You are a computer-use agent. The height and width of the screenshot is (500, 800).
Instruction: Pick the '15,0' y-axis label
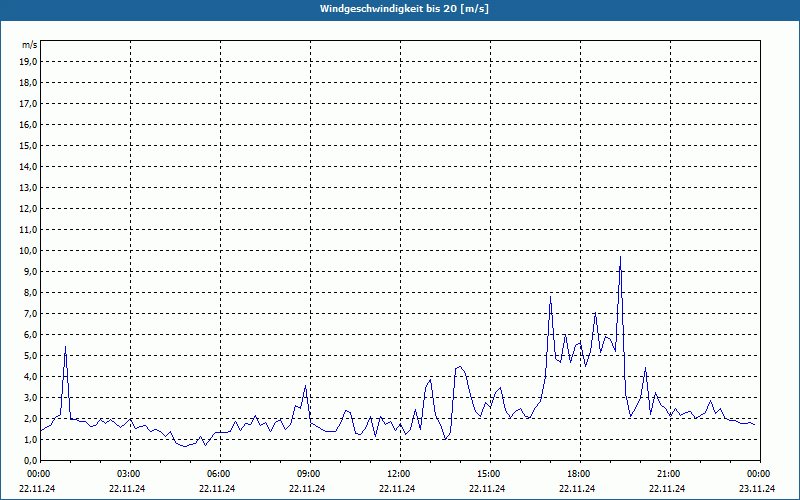pos(28,145)
